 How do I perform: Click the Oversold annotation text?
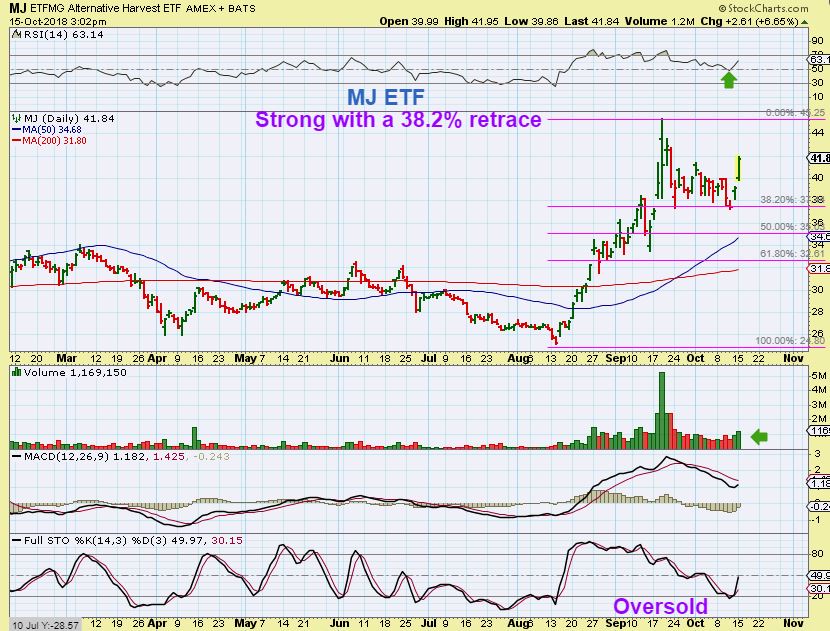(660, 606)
